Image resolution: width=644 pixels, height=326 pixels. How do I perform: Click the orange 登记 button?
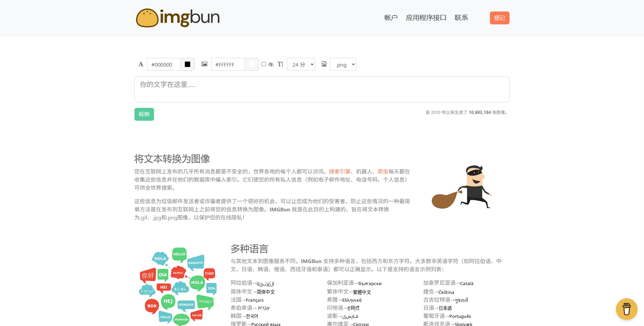[x=499, y=18]
